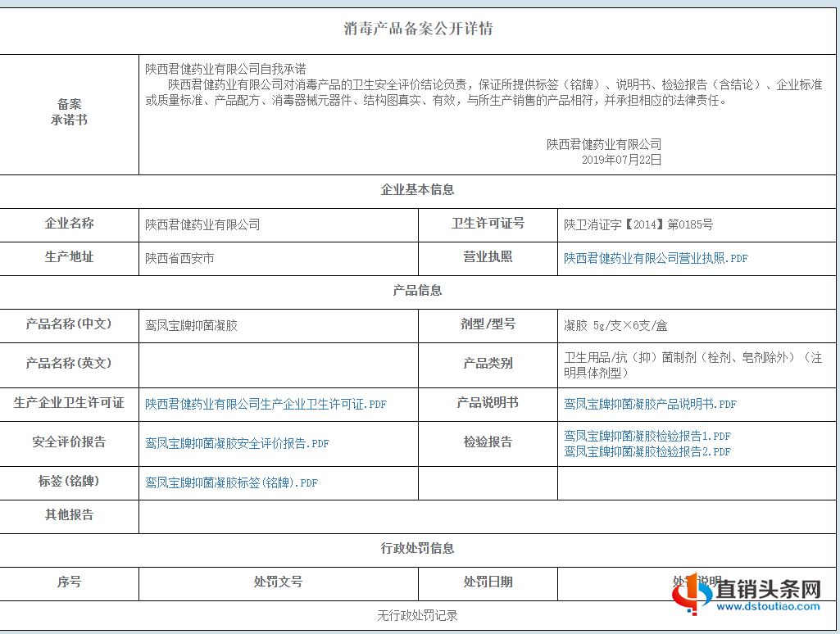Open 鸾凤宝牌抑菌凝胶标签(铭牌).PDF link
Viewport: 840px width, 634px height.
[231, 483]
